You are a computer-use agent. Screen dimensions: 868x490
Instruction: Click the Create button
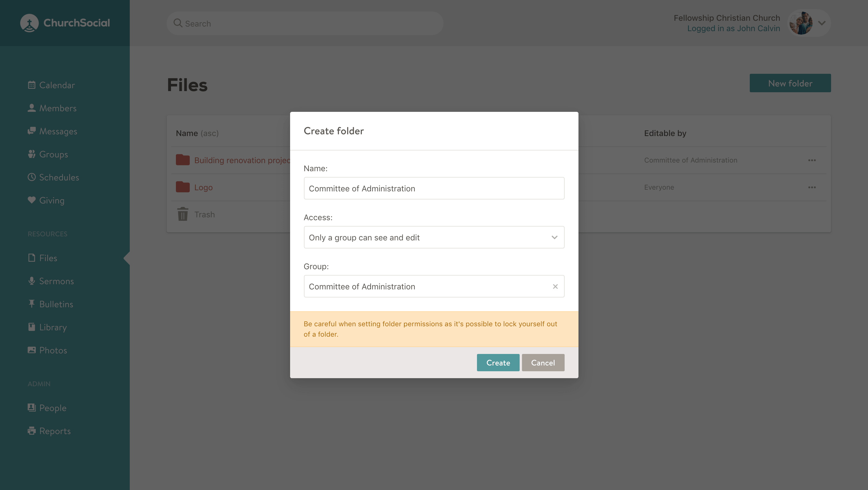[498, 362]
